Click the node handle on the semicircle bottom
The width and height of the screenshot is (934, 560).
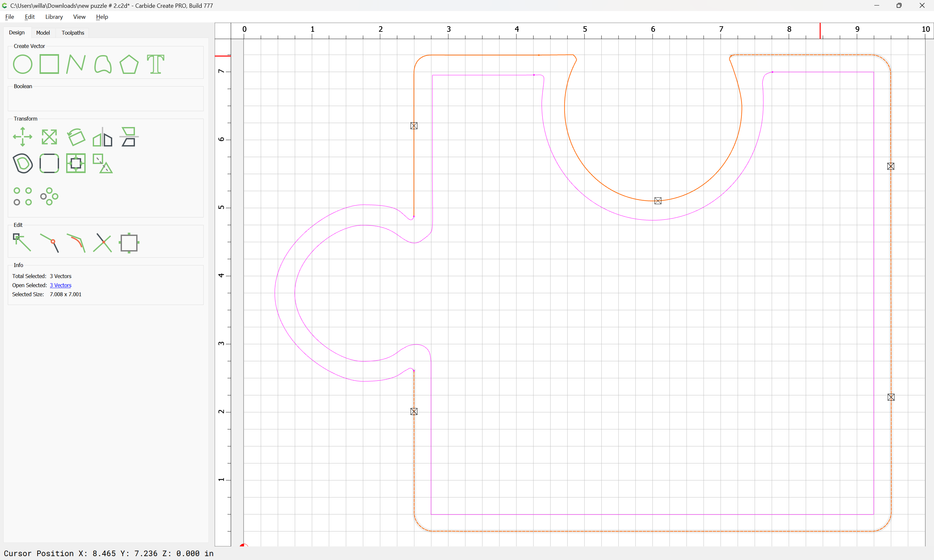click(658, 201)
